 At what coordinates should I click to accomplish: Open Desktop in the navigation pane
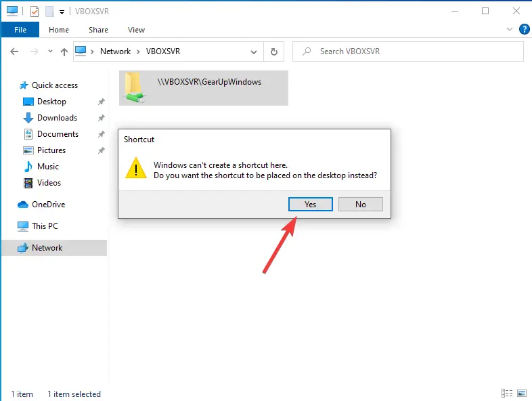(x=51, y=102)
